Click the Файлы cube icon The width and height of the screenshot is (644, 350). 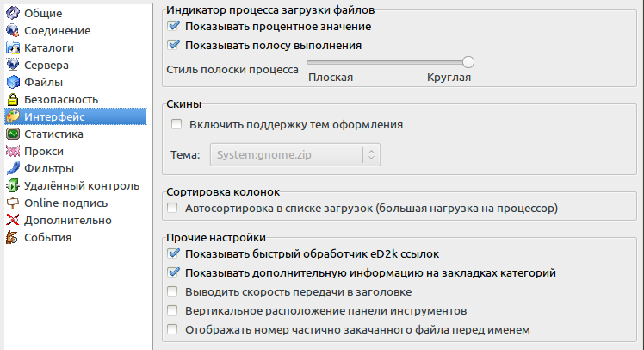(13, 82)
